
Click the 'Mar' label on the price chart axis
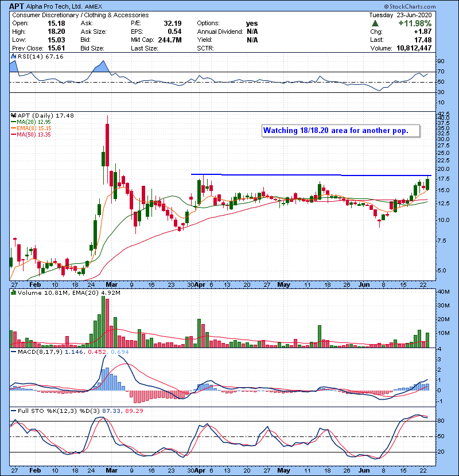click(111, 285)
